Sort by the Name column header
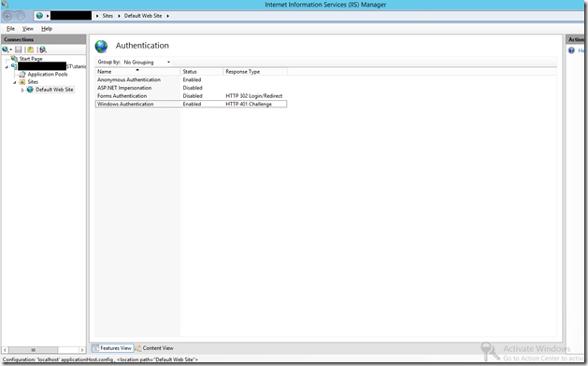This screenshot has height=366, width=588. coord(137,72)
